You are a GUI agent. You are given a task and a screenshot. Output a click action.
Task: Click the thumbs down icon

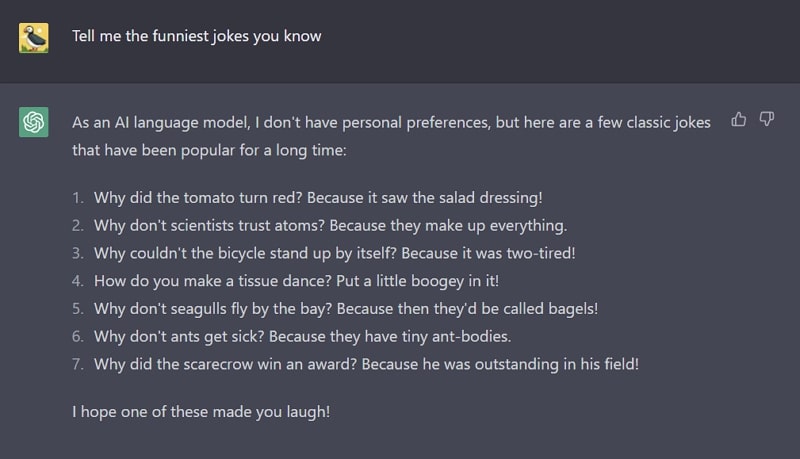pyautogui.click(x=766, y=119)
